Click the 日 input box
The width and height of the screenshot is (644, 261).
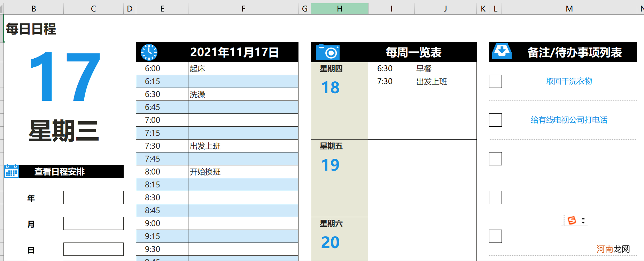click(93, 249)
